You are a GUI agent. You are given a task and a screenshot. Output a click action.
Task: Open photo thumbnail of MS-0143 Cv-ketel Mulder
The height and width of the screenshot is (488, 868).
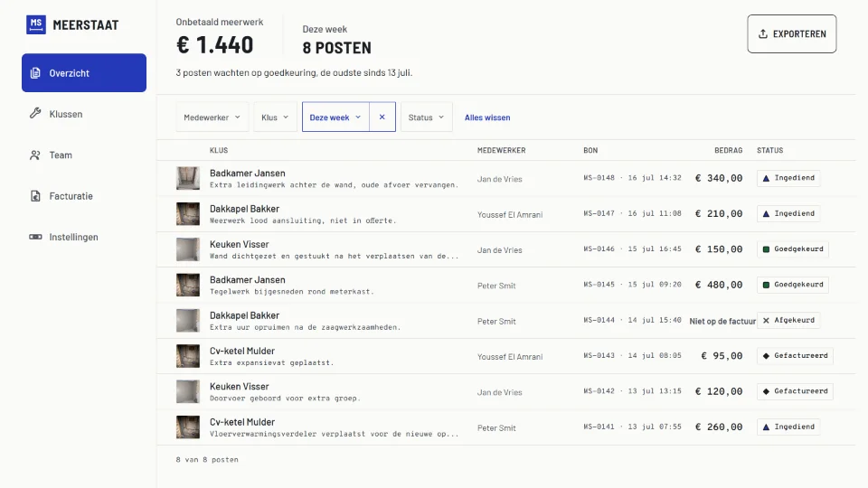tap(188, 356)
